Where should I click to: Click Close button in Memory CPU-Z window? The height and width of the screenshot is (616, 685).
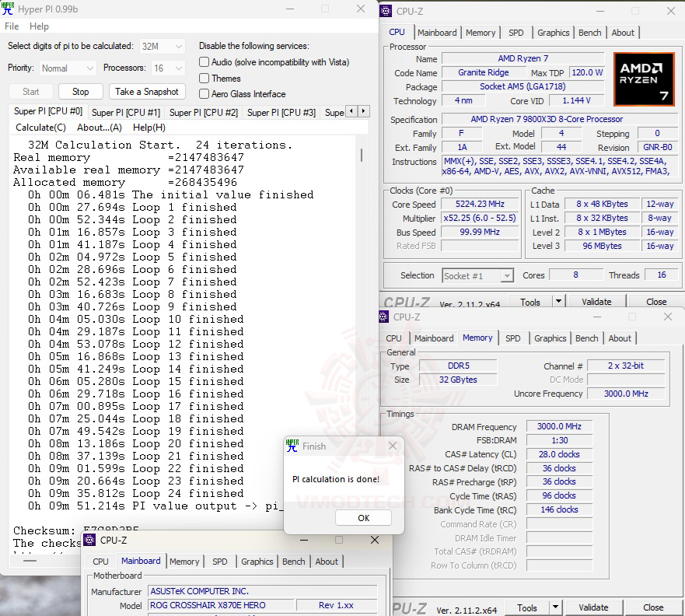click(x=653, y=607)
